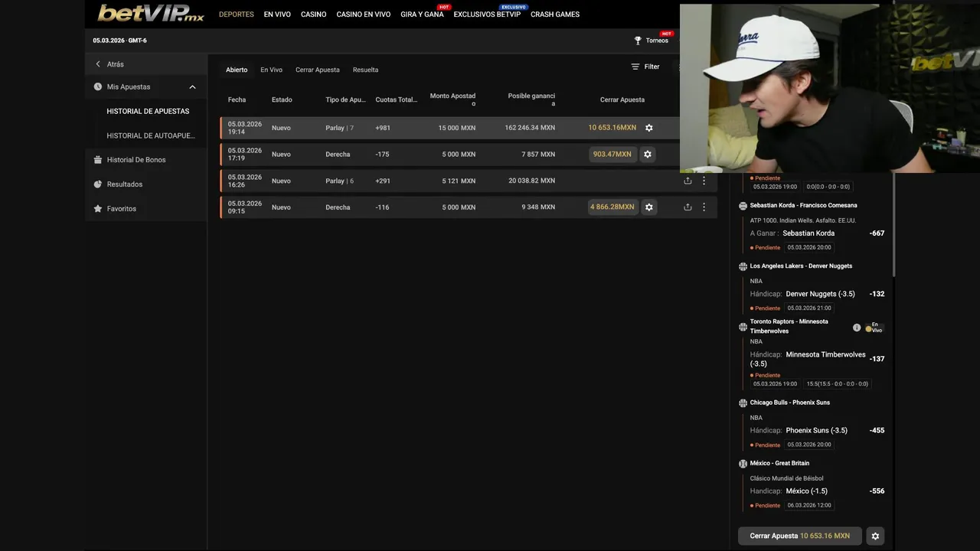Click the Resultados pie chart icon

coord(98,184)
